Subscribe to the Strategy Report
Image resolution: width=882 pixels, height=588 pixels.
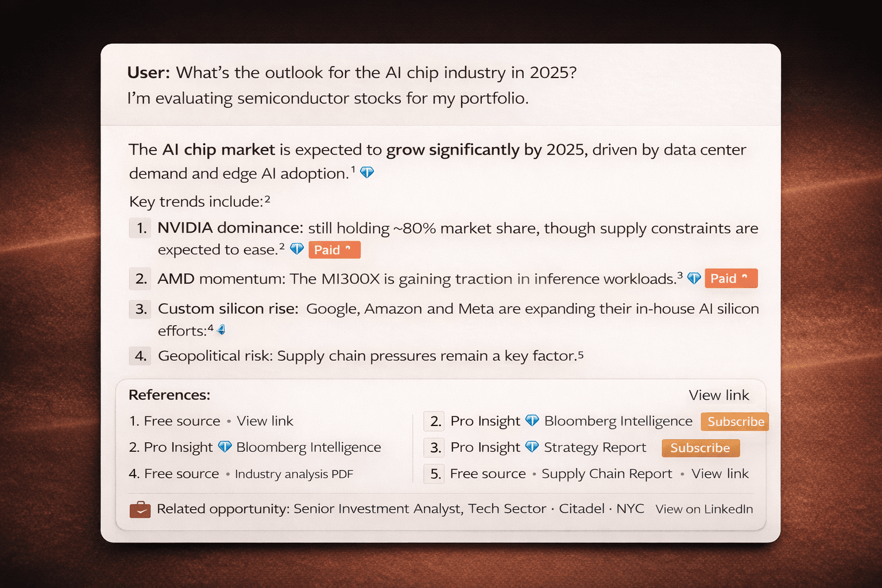[700, 448]
